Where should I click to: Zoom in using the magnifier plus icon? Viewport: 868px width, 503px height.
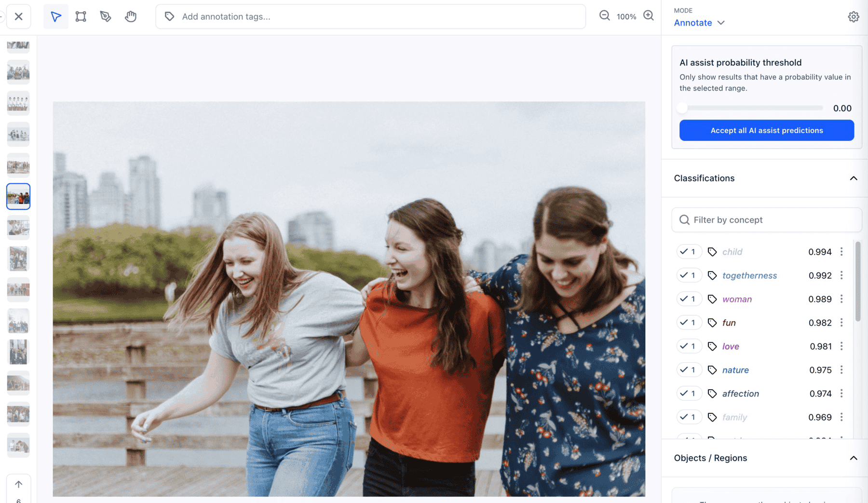[649, 16]
